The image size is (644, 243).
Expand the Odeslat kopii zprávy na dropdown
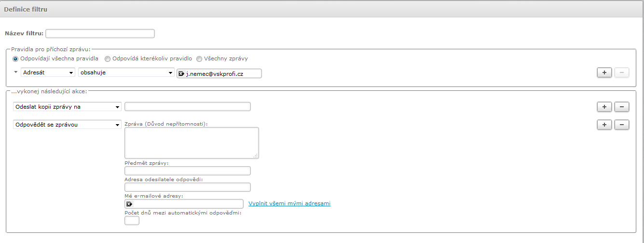click(67, 107)
